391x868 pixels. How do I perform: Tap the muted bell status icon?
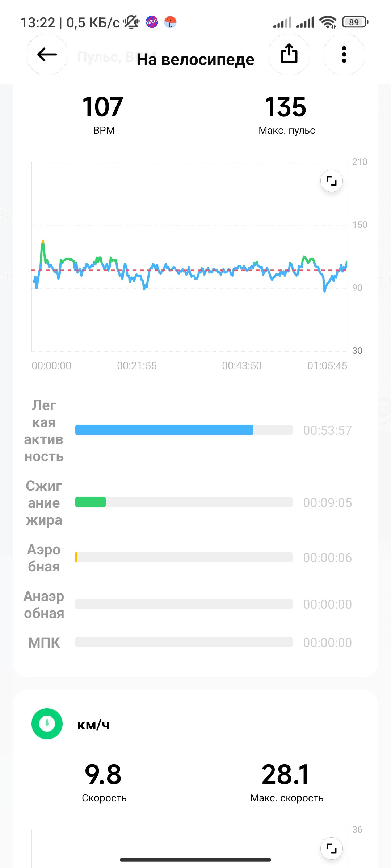tap(131, 22)
